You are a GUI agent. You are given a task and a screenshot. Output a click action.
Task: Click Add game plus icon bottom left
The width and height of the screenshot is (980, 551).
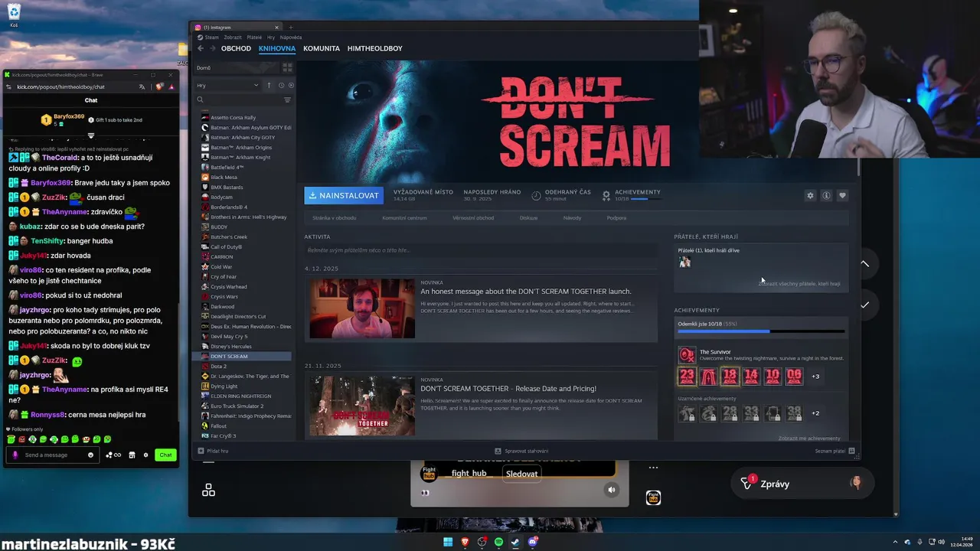(x=201, y=451)
